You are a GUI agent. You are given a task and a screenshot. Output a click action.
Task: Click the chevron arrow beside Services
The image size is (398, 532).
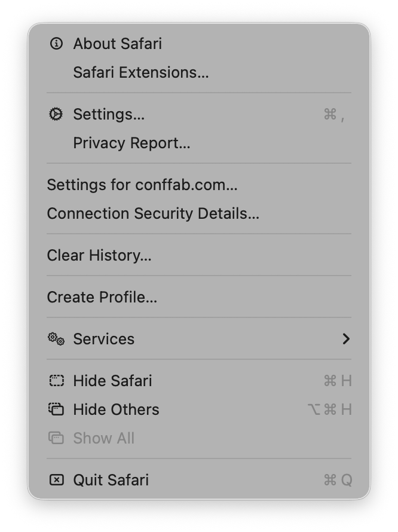pos(347,338)
